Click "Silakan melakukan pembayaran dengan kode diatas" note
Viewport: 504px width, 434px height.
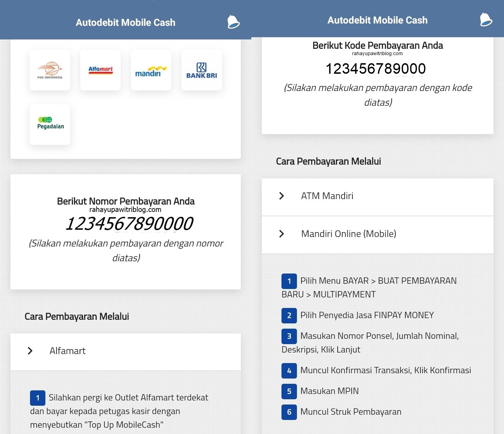pos(378,95)
